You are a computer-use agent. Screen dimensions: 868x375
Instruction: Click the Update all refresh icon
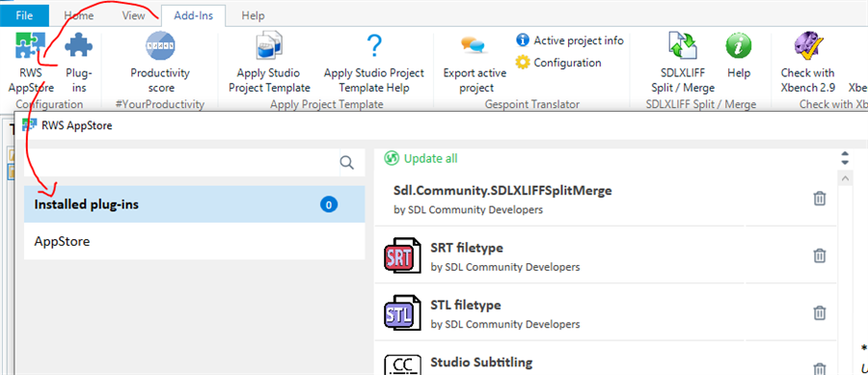pos(392,159)
